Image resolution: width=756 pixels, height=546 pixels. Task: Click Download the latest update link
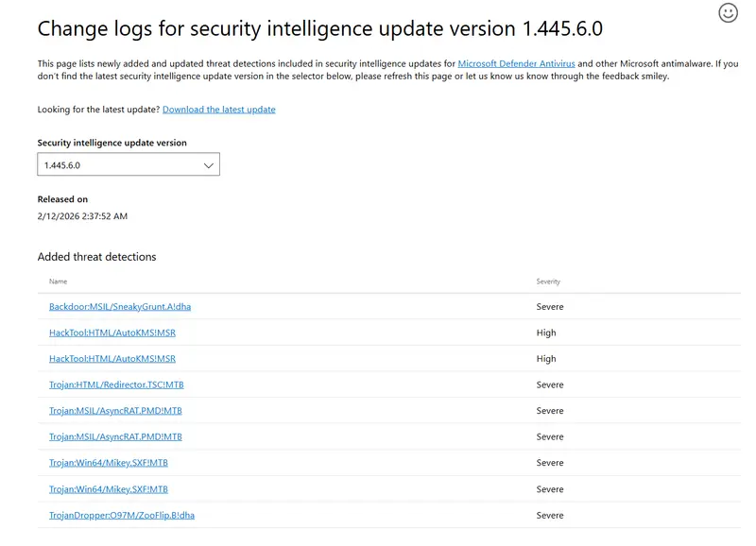point(218,110)
